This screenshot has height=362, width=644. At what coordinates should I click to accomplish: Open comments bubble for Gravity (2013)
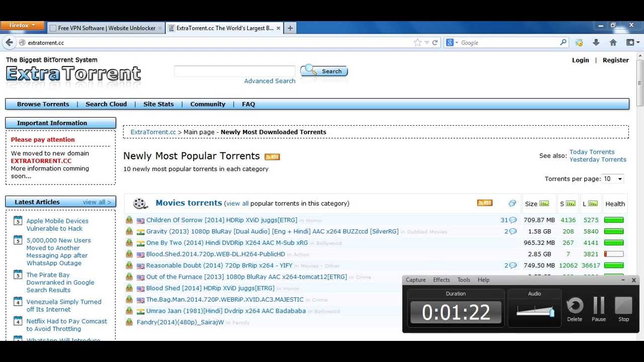513,231
